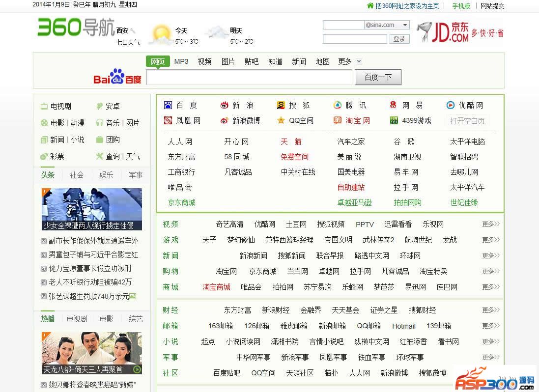The image size is (539, 392).
Task: Open the 娱乐 news tab
Action: [x=106, y=175]
